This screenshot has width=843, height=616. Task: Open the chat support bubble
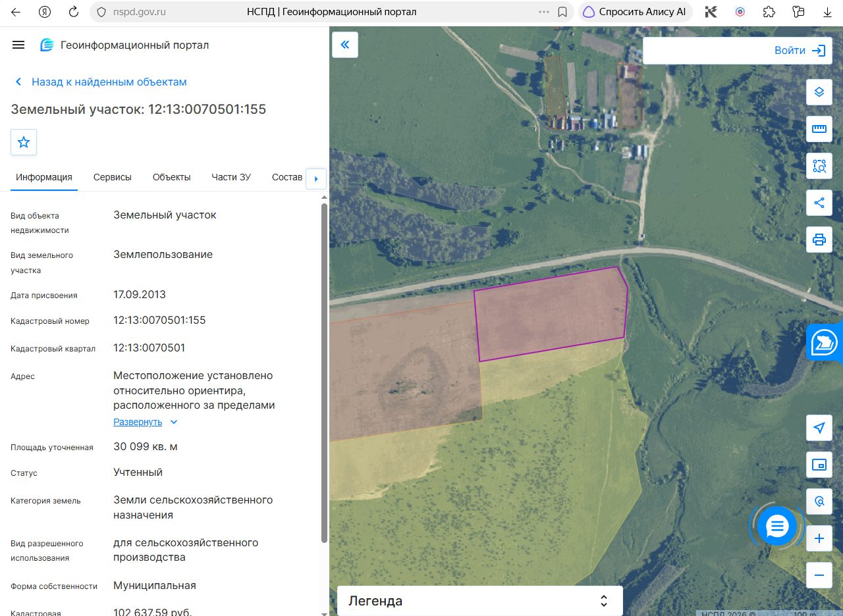point(777,526)
